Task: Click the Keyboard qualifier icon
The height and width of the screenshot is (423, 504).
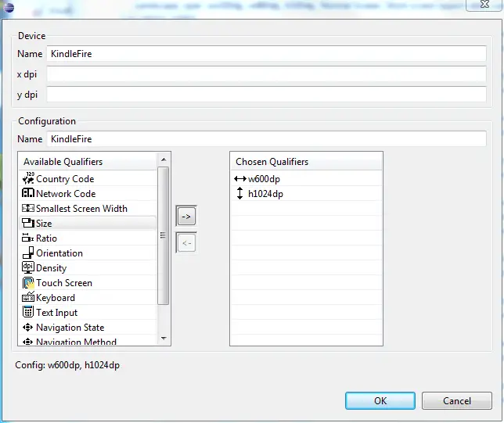Action: [28, 297]
